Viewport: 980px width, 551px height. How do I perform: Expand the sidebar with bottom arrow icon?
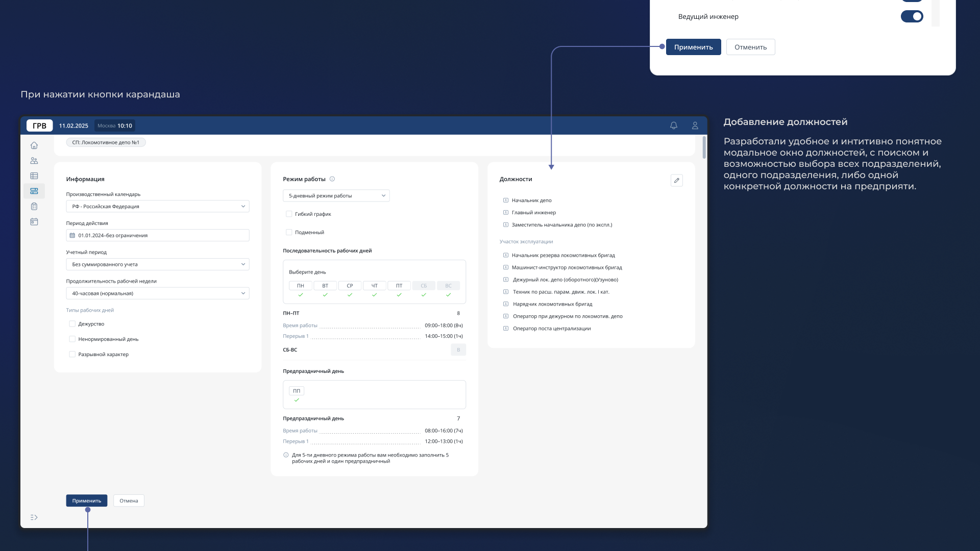coord(34,517)
